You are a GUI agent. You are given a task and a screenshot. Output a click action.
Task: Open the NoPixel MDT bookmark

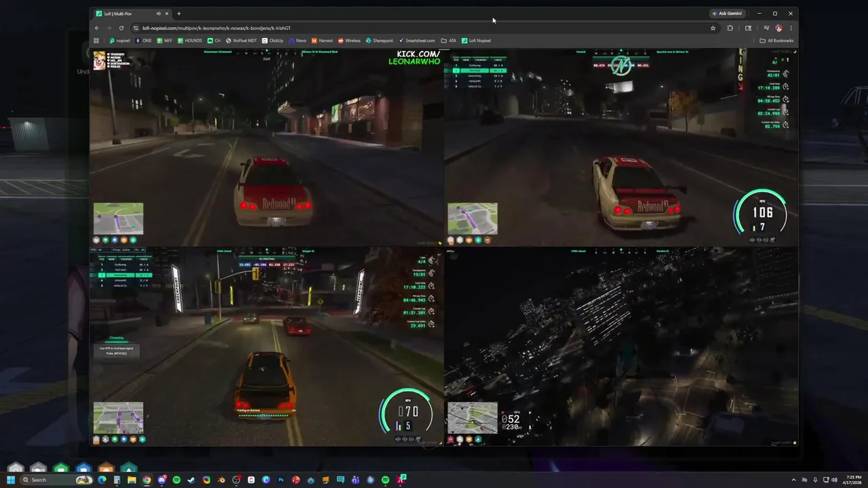[241, 41]
